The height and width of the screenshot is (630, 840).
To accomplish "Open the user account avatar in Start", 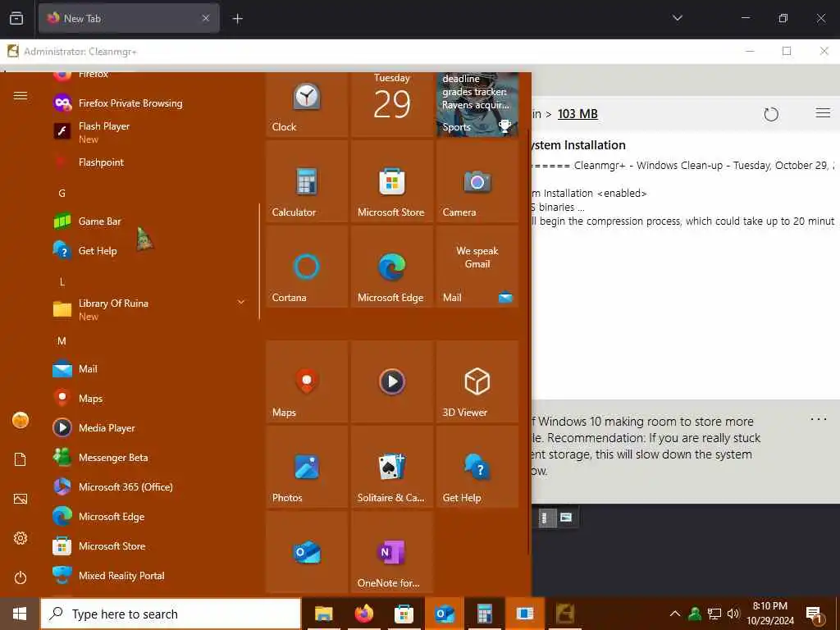I will click(x=21, y=420).
